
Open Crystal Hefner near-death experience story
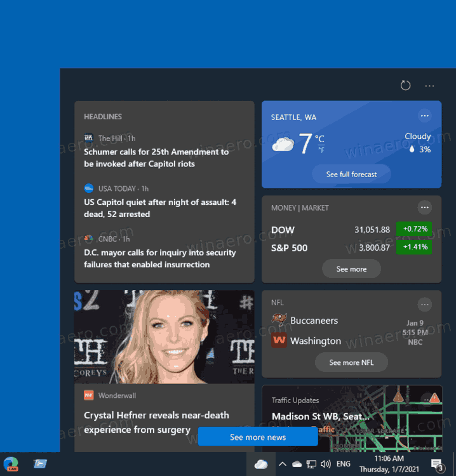tap(156, 423)
